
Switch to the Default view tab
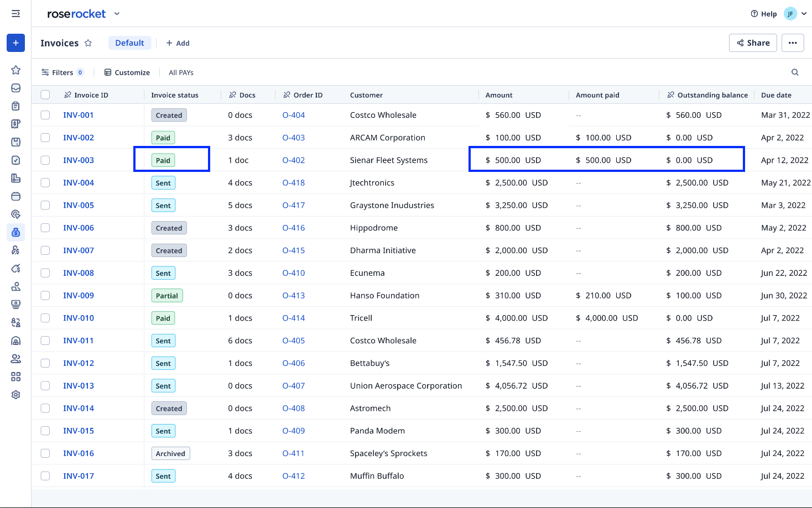click(x=129, y=43)
